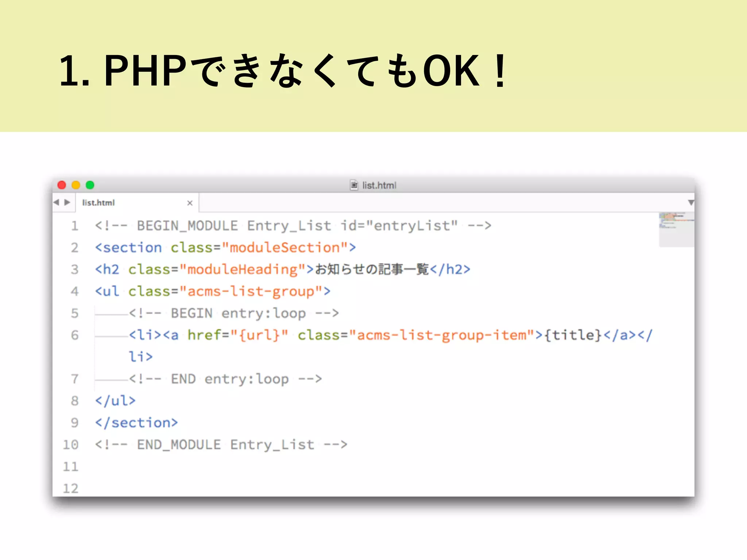This screenshot has height=560, width=747.
Task: Click the wrapped li> continuation line
Action: pyautogui.click(x=141, y=357)
